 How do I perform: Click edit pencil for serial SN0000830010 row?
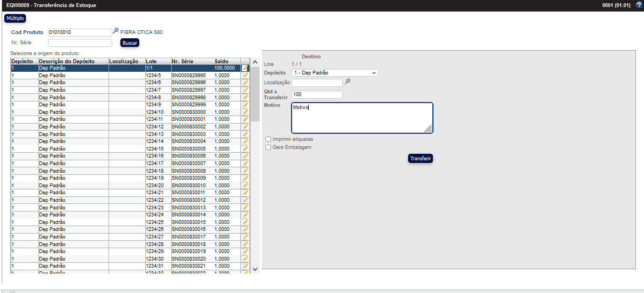[245, 185]
